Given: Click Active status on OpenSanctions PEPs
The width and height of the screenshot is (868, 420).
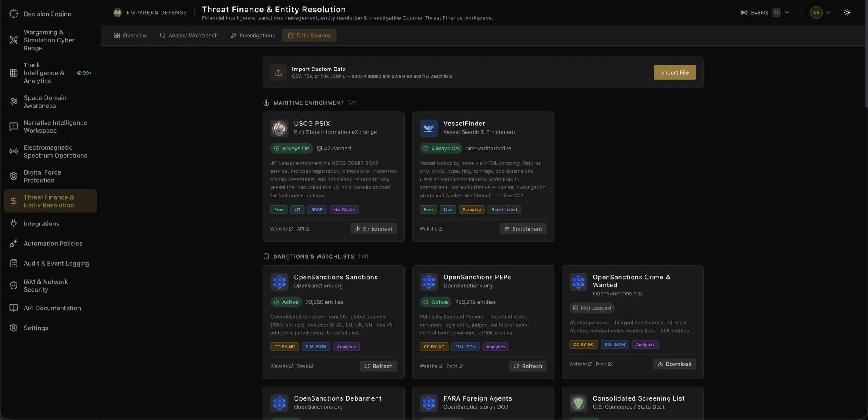Looking at the screenshot, I should pyautogui.click(x=435, y=302).
